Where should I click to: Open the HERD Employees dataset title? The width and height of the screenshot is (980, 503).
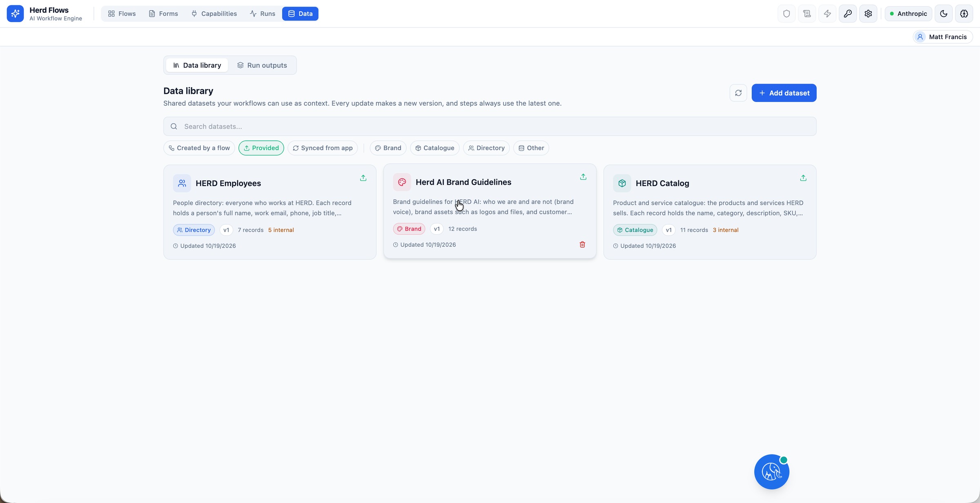228,183
